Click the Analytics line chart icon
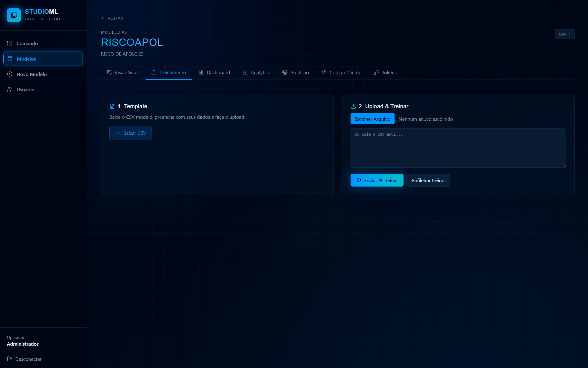This screenshot has height=368, width=588. (x=245, y=72)
